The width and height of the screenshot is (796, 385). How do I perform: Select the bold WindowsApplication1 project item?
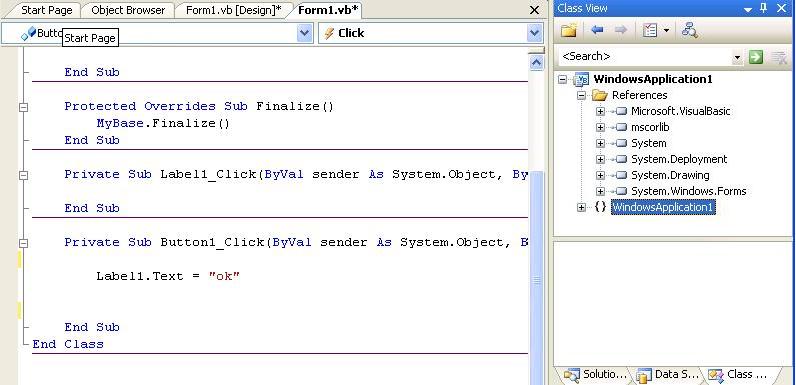pos(653,79)
